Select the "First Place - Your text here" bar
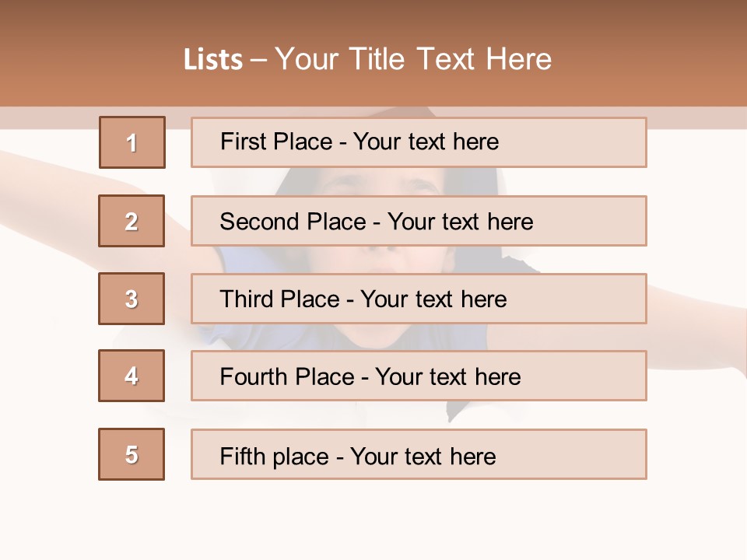The height and width of the screenshot is (560, 747). (x=419, y=142)
